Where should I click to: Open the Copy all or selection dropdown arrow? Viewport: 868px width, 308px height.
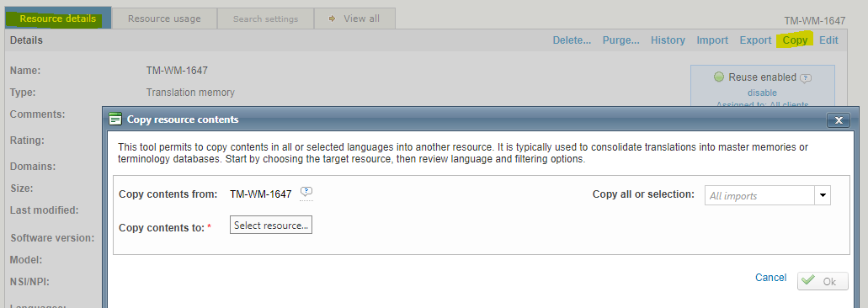click(822, 195)
